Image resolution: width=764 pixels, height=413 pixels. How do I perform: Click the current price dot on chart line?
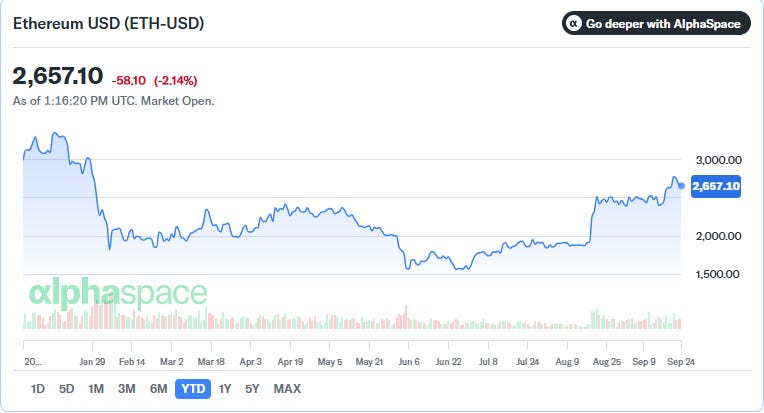click(681, 186)
